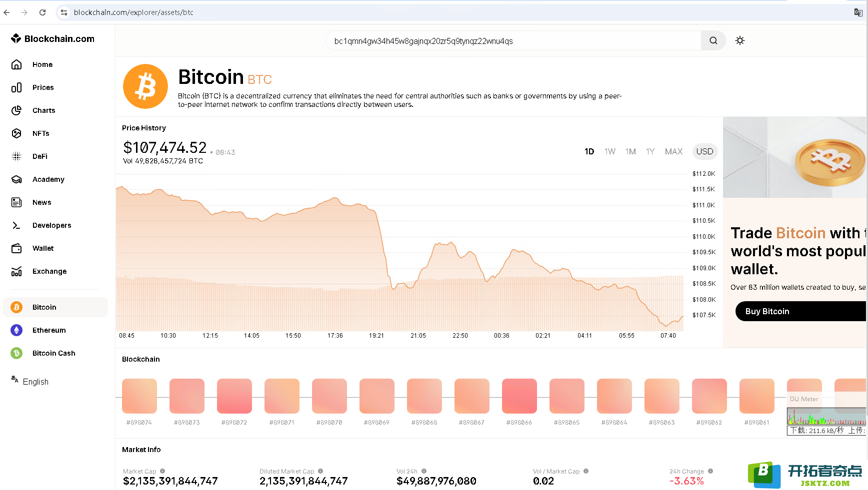The height and width of the screenshot is (490, 868).
Task: Open the Developers terminal icon
Action: coord(16,225)
